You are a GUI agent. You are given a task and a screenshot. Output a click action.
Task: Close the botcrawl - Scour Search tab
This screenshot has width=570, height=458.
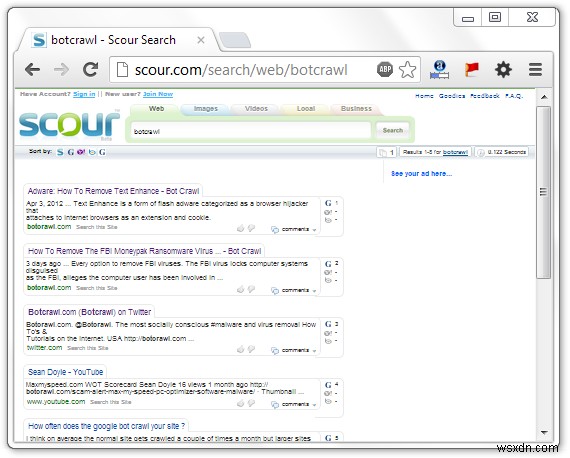201,40
